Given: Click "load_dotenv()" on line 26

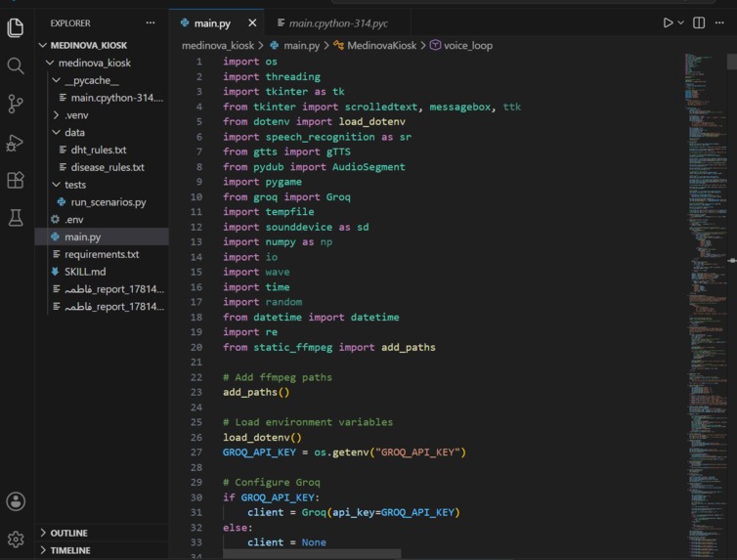Looking at the screenshot, I should pyautogui.click(x=262, y=438).
